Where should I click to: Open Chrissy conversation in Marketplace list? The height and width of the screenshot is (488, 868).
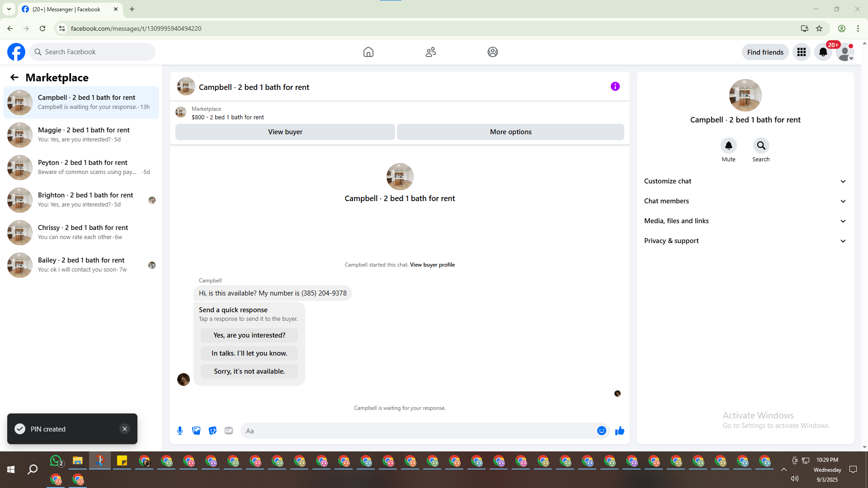[x=81, y=233]
